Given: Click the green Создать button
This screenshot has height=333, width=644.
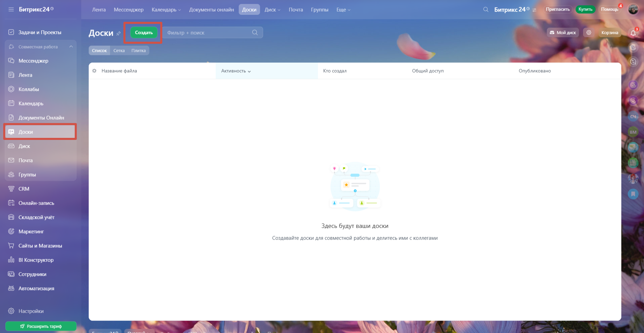Looking at the screenshot, I should [144, 33].
